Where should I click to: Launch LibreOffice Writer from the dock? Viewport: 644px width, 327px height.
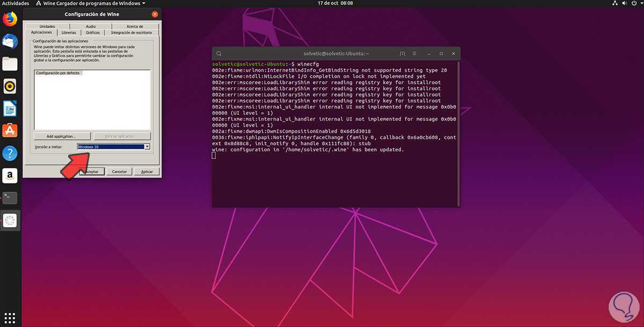(x=10, y=108)
